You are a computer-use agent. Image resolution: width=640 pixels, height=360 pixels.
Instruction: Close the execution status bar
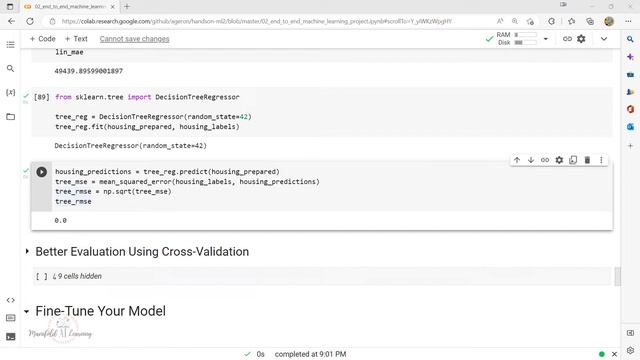(614, 354)
